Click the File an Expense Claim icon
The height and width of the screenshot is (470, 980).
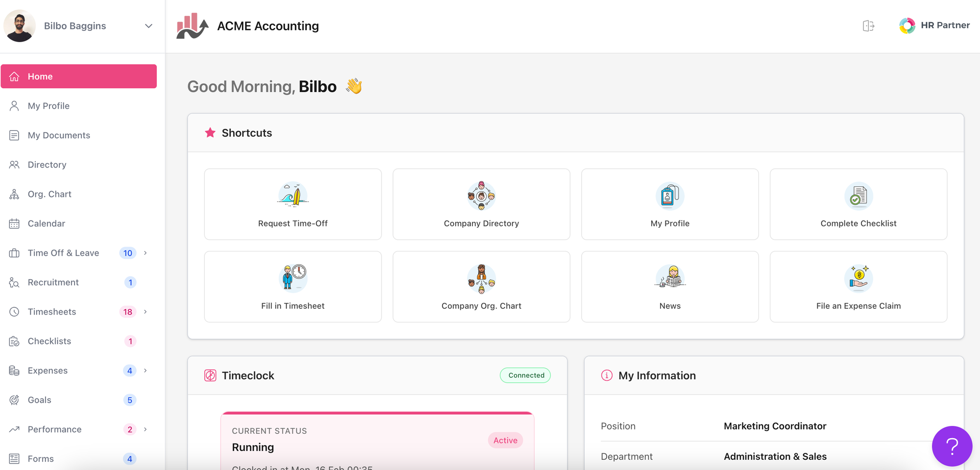[858, 278]
